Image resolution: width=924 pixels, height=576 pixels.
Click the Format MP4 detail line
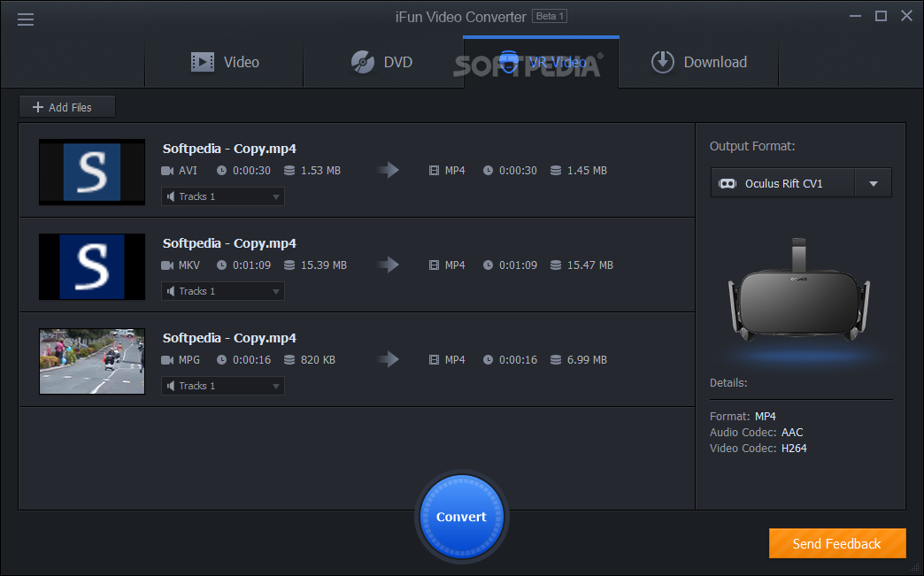click(743, 417)
